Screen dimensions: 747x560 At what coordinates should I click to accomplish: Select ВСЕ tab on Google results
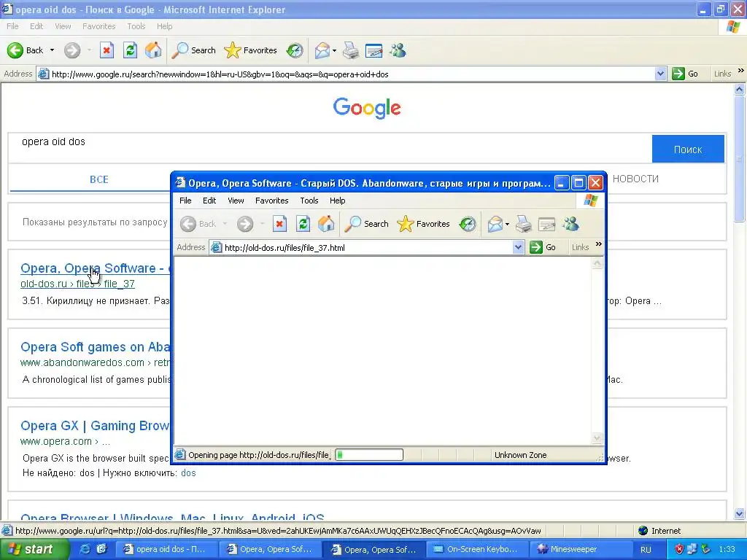[99, 179]
